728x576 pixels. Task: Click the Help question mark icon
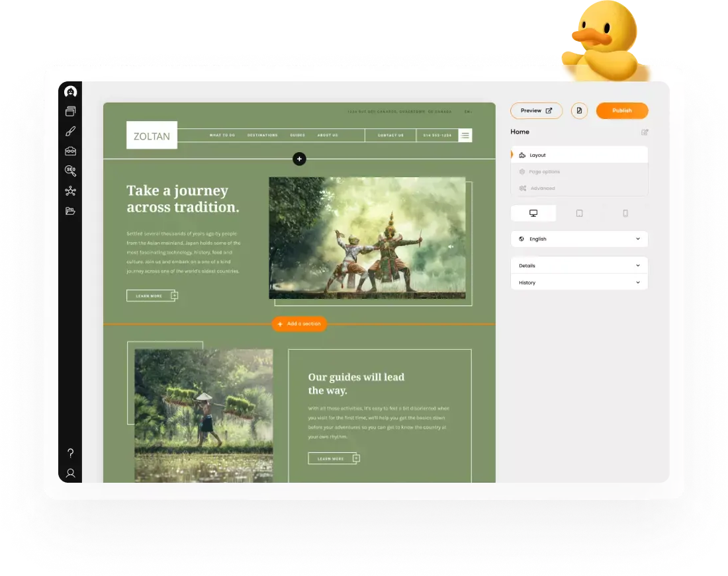pos(70,454)
